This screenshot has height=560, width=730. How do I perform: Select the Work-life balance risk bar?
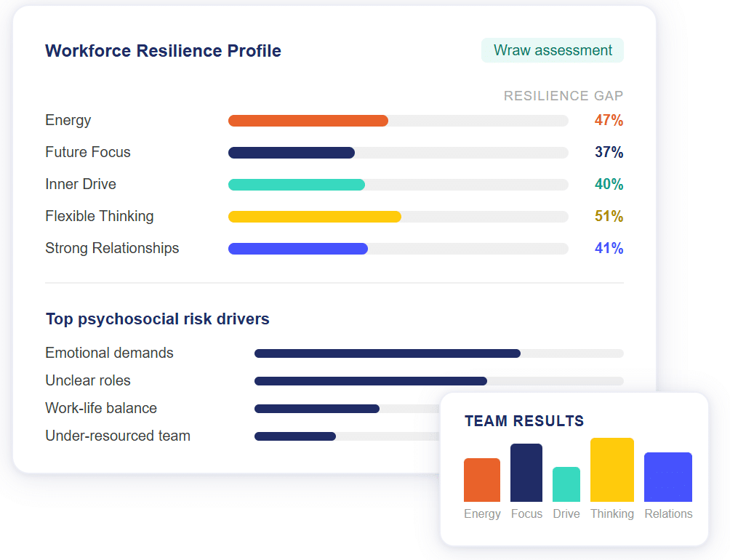(x=317, y=409)
